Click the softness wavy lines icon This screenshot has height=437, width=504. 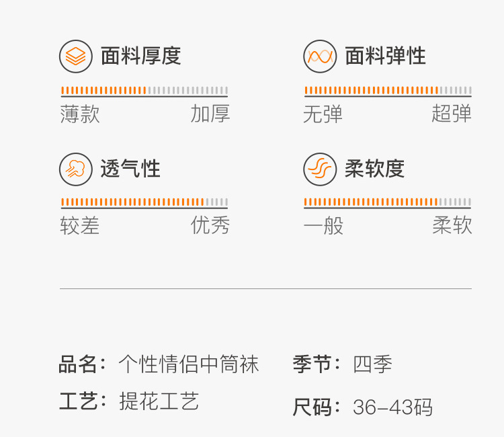point(320,169)
